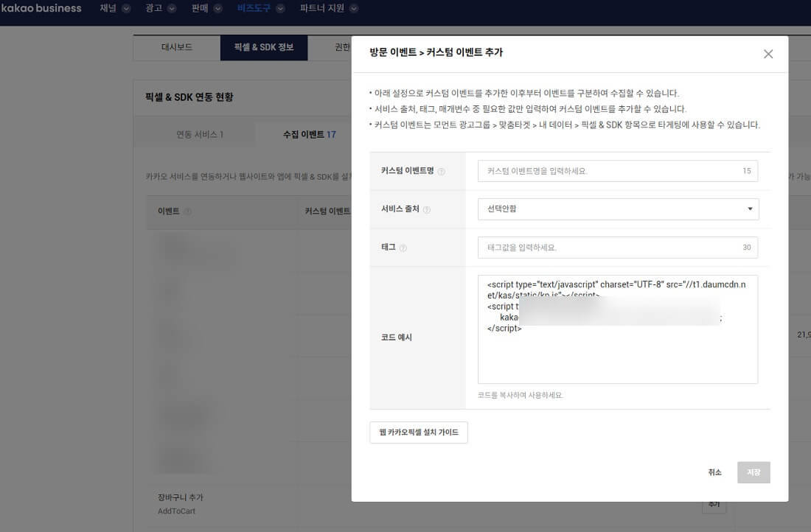
Task: Close the custom event dialog with X
Action: pyautogui.click(x=768, y=54)
